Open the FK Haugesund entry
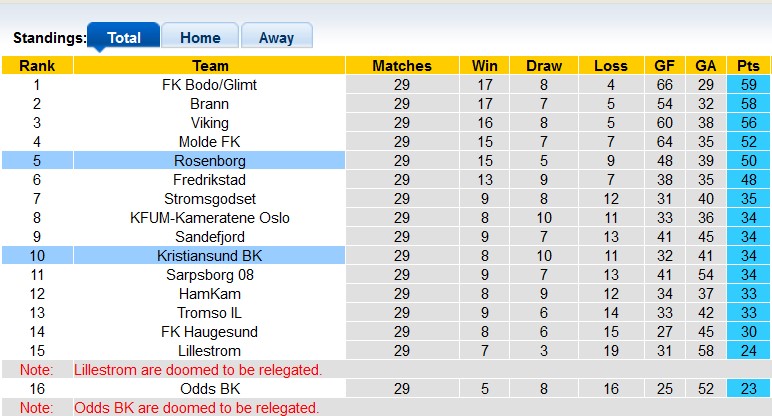772x416 pixels. point(209,332)
